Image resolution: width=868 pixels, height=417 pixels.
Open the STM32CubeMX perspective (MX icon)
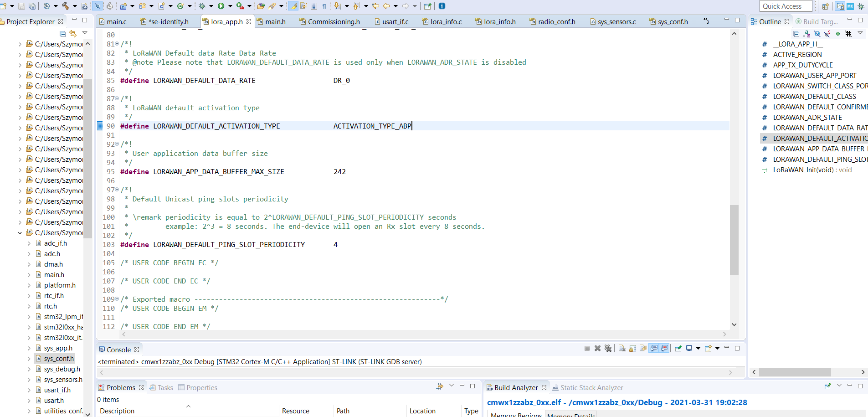pos(850,6)
